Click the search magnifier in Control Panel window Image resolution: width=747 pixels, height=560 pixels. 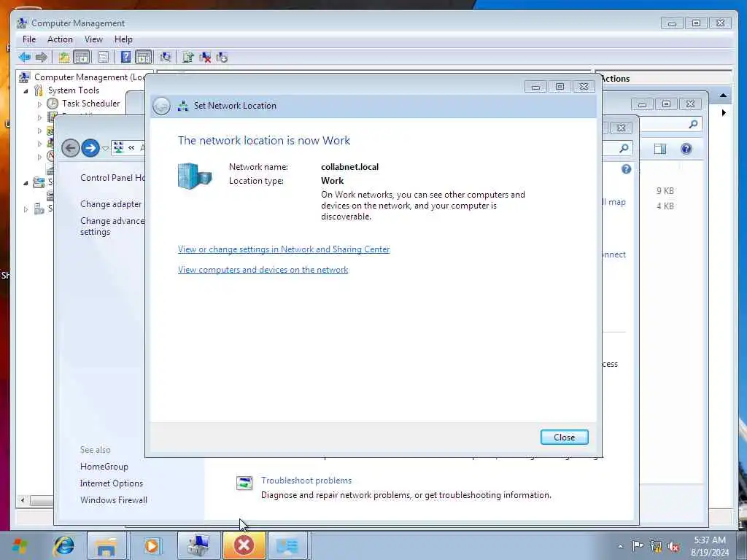coord(624,149)
